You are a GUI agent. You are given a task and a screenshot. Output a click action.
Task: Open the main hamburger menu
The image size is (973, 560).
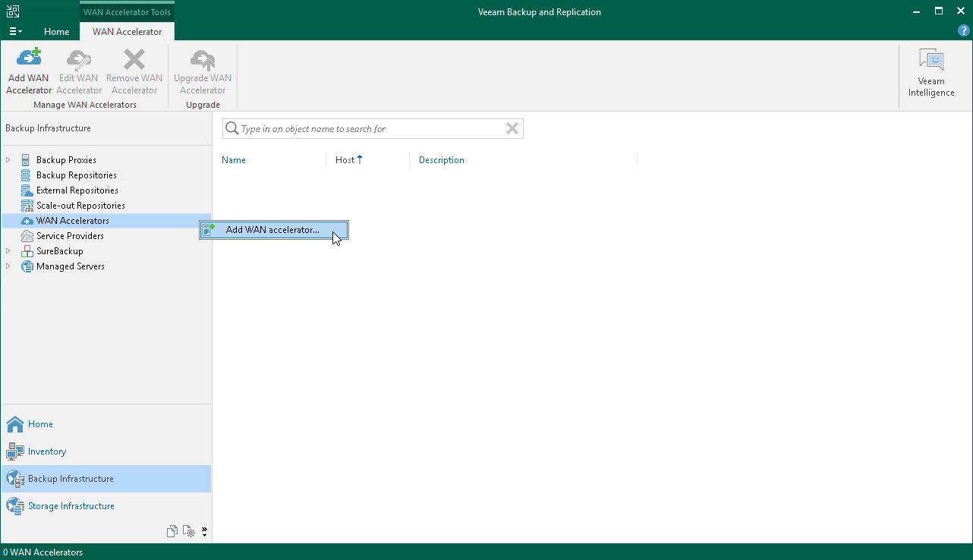click(x=15, y=31)
